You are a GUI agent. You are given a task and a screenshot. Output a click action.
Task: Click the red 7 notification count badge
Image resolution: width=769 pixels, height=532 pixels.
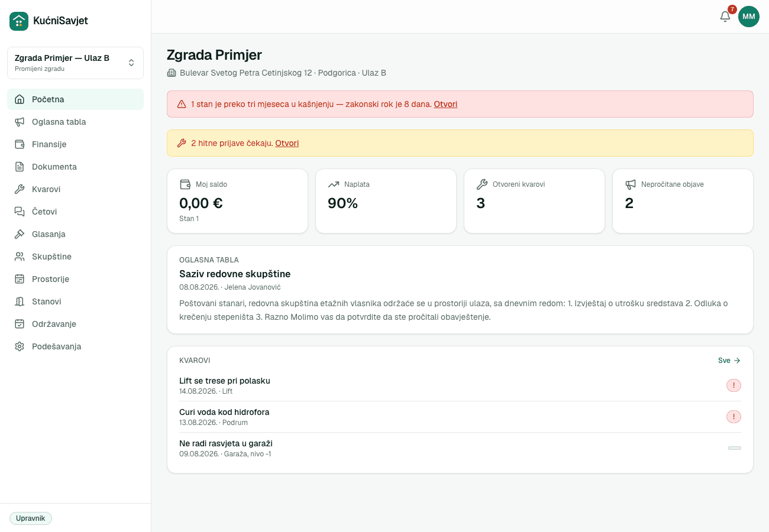732,9
